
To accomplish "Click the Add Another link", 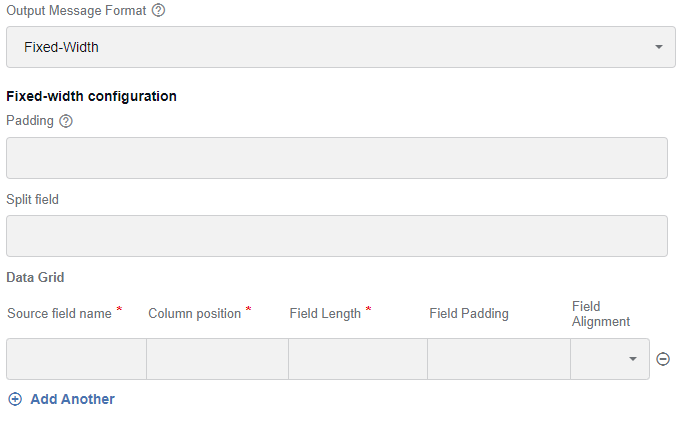I will tap(72, 399).
